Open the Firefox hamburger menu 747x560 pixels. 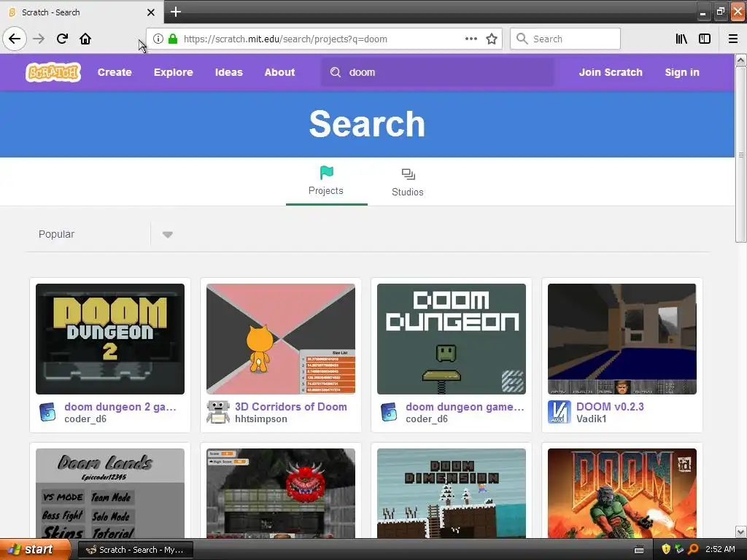click(732, 39)
